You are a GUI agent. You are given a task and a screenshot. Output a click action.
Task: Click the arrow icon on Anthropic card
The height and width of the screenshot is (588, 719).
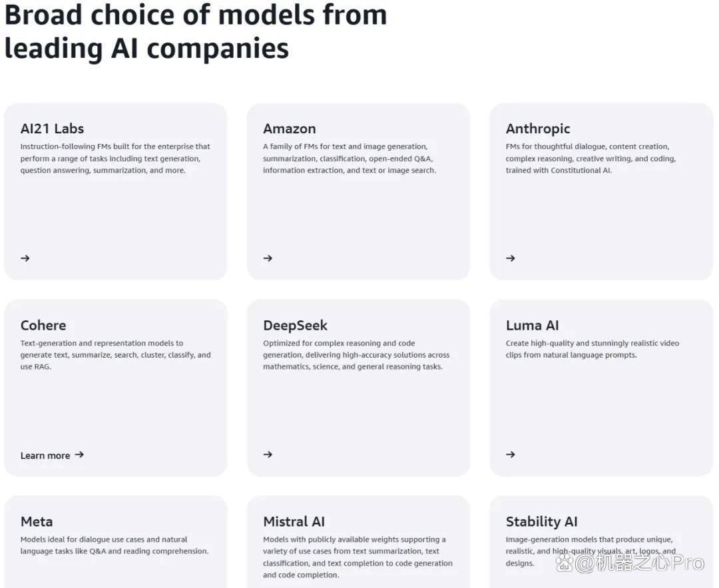coord(511,258)
